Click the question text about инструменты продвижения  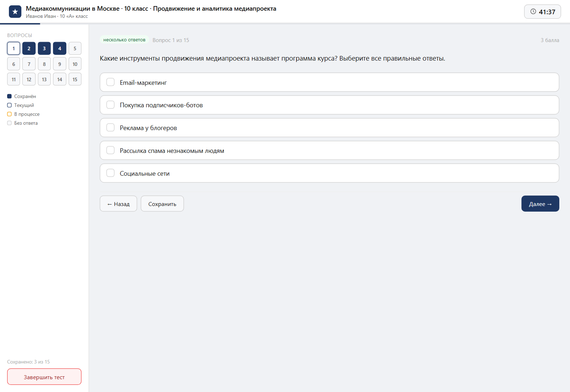tap(273, 58)
